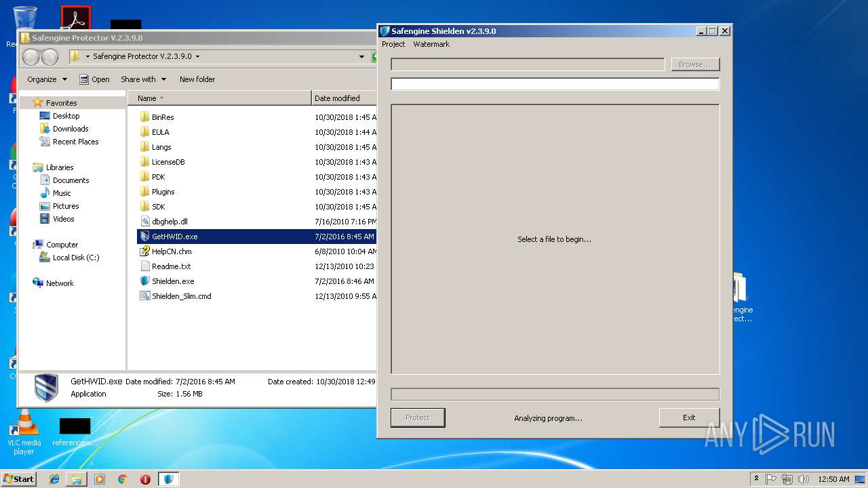Sort by Name column header

(220, 98)
